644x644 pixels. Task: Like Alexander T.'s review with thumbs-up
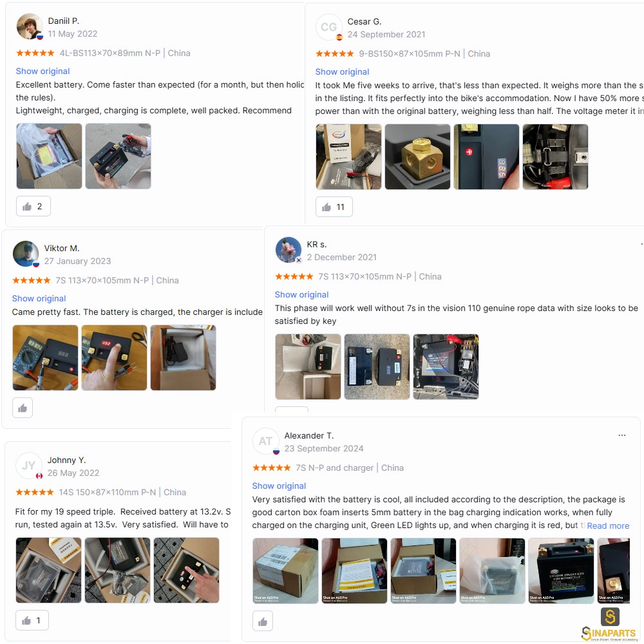click(x=263, y=622)
